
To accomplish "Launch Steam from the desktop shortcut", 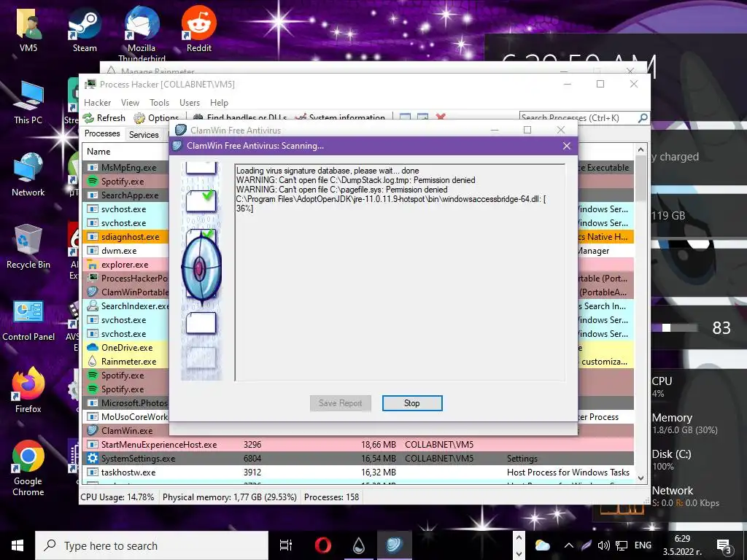I will click(x=85, y=29).
